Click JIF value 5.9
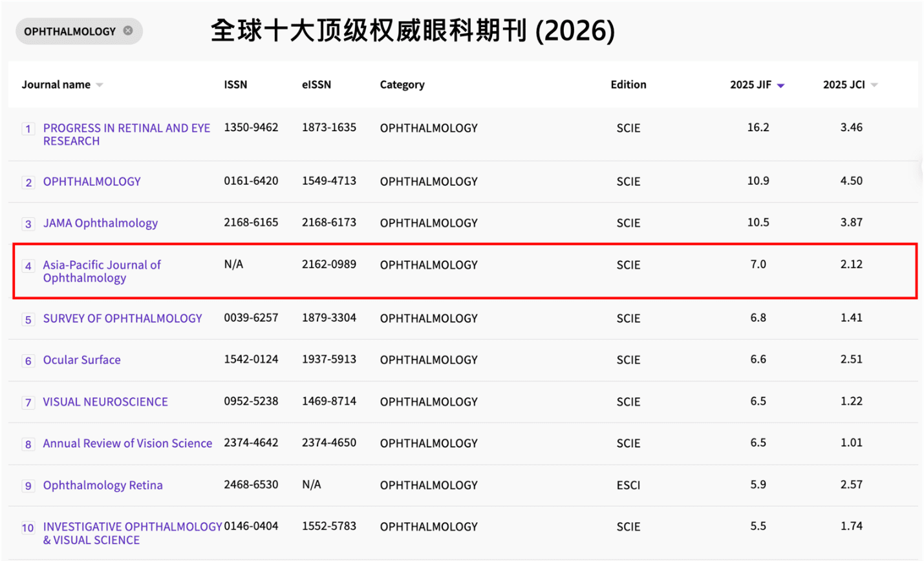The image size is (924, 561). click(758, 485)
